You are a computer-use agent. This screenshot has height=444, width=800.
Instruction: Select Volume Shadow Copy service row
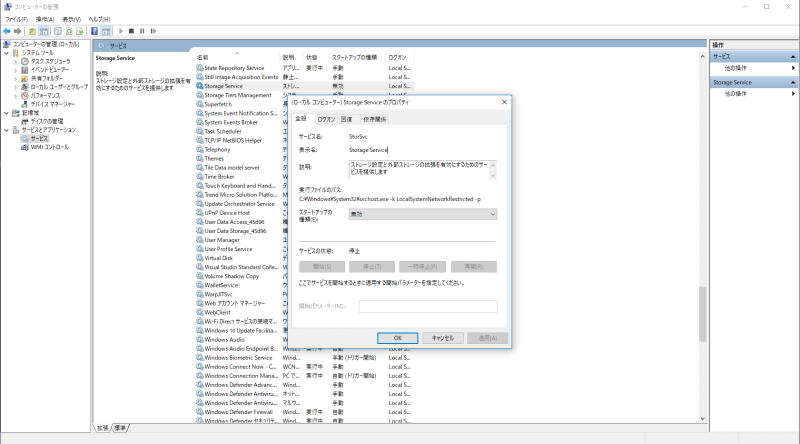pos(239,276)
